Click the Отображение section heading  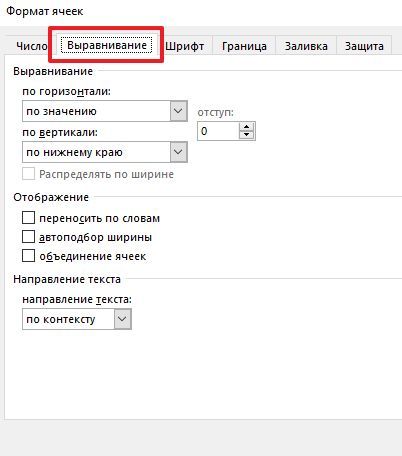(x=51, y=197)
